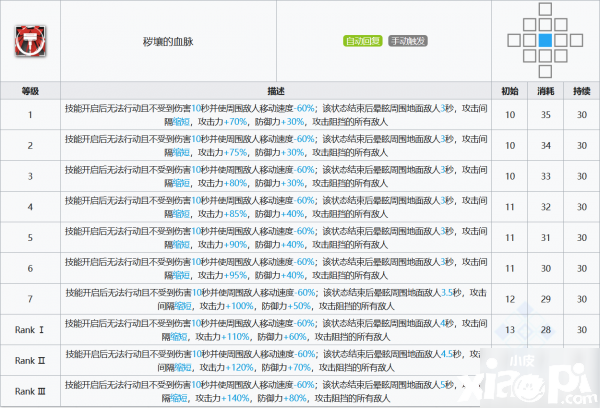Select level 7 cell in 等级 column

click(30, 299)
